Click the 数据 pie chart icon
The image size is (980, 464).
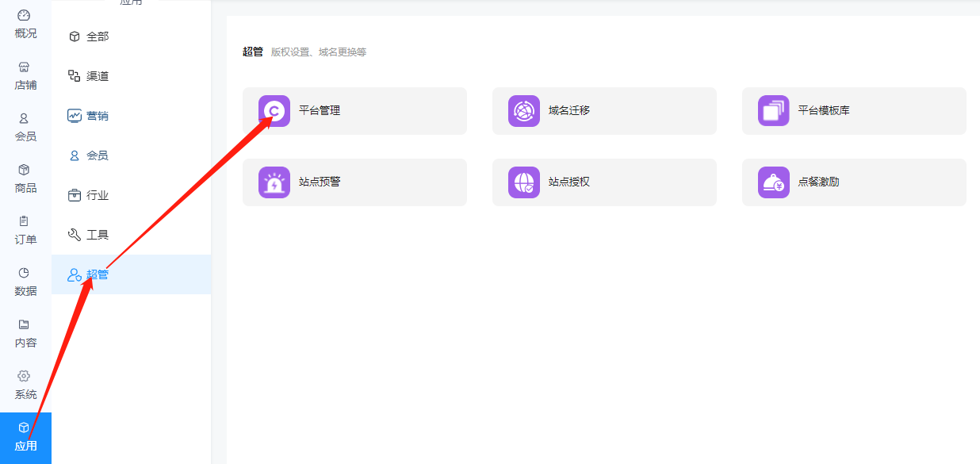[24, 273]
